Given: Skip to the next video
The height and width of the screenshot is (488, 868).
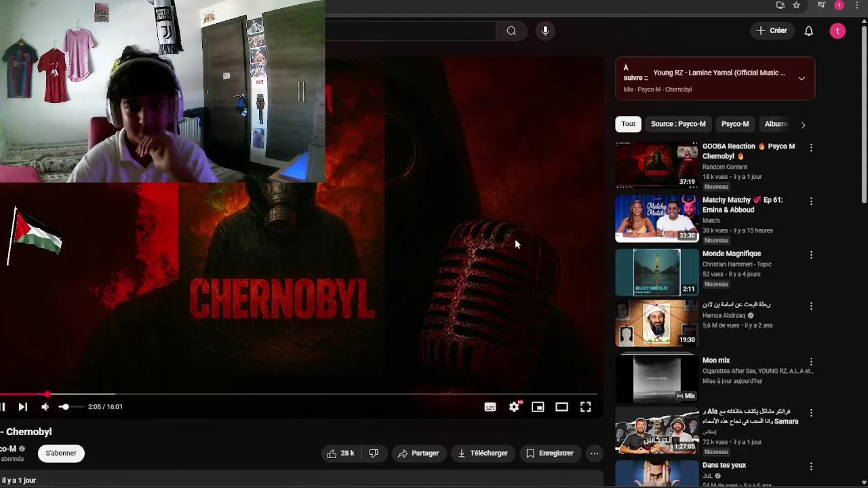Looking at the screenshot, I should (x=22, y=407).
